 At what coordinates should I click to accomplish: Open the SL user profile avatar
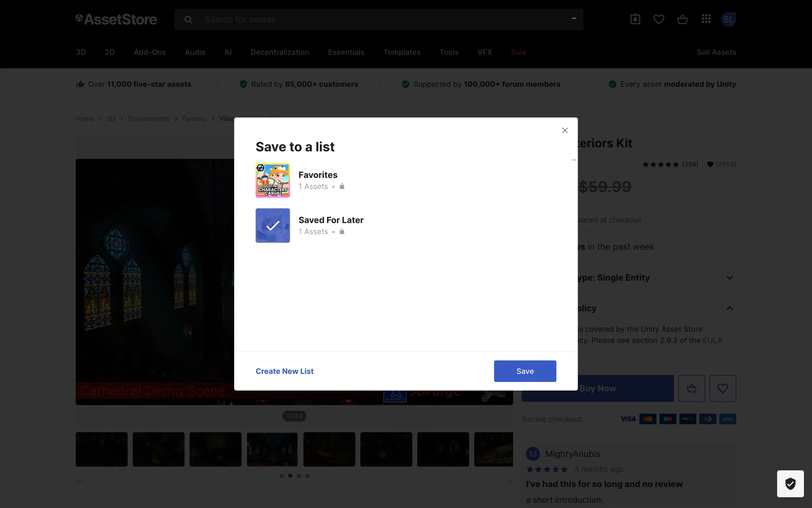click(728, 19)
